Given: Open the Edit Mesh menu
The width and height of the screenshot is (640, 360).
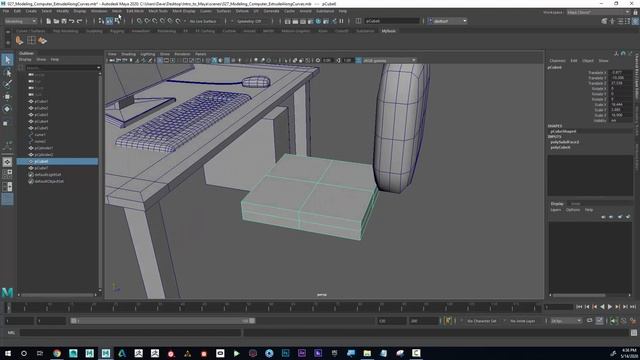Looking at the screenshot, I should pos(135,11).
